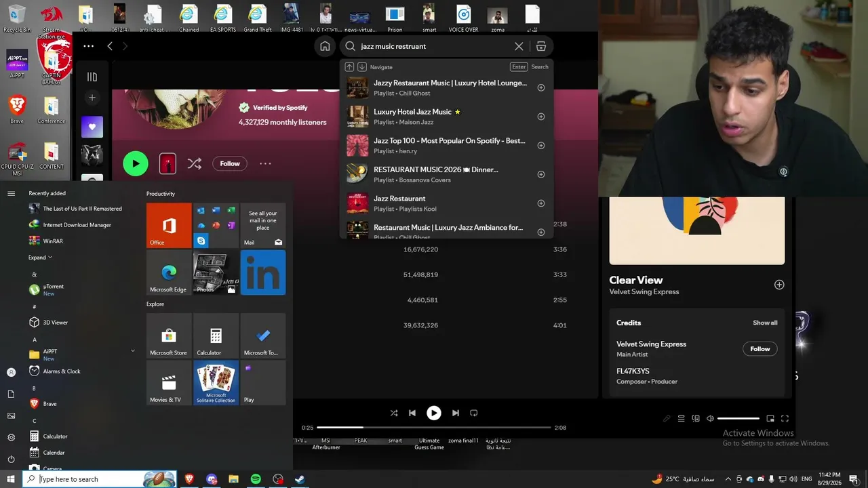Open connect to a device
Image resolution: width=868 pixels, height=488 pixels.
(696, 419)
